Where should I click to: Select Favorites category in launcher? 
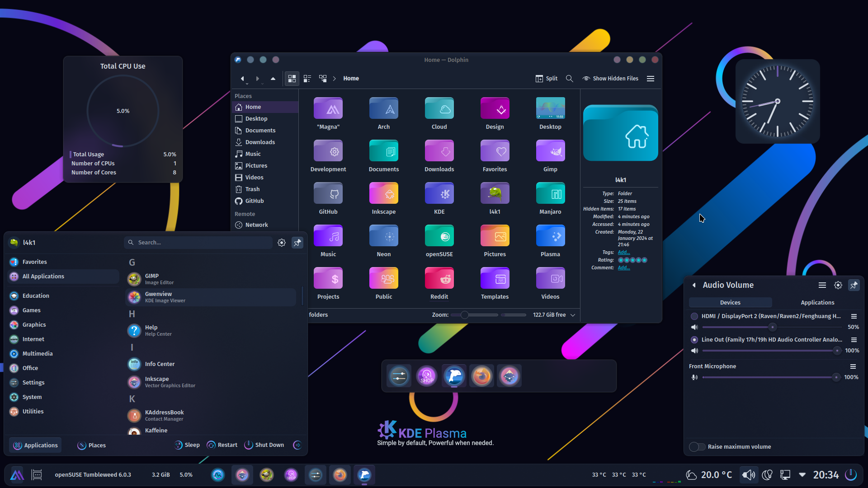point(63,262)
